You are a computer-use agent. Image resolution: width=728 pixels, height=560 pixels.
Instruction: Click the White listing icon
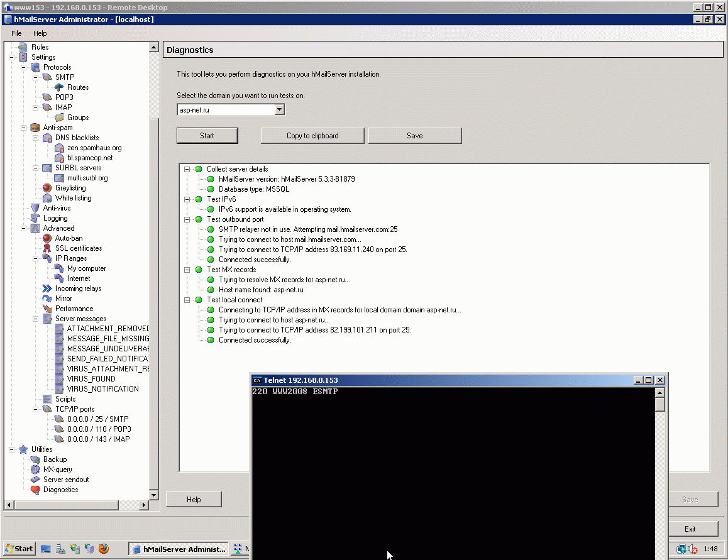click(x=47, y=198)
